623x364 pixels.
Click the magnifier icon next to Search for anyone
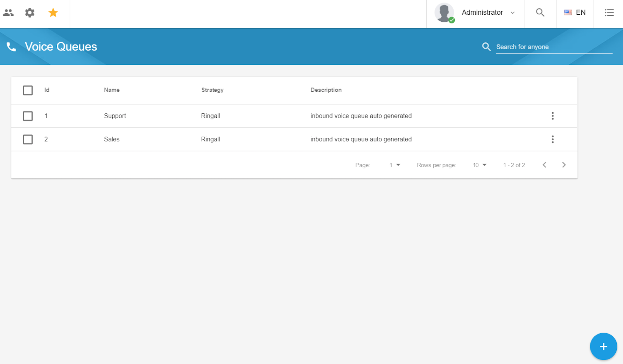click(486, 47)
